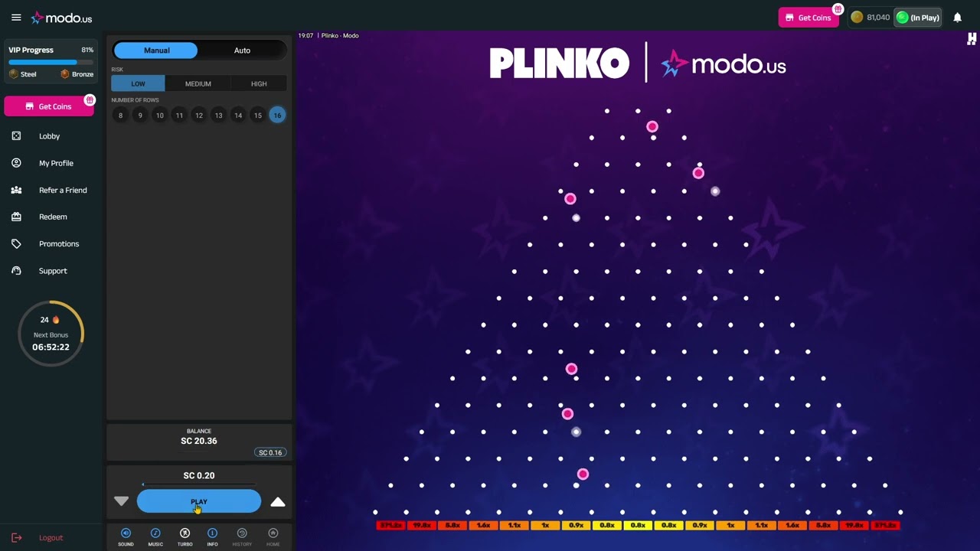Switch to the Auto tab
This screenshot has width=980, height=551.
pos(242,51)
